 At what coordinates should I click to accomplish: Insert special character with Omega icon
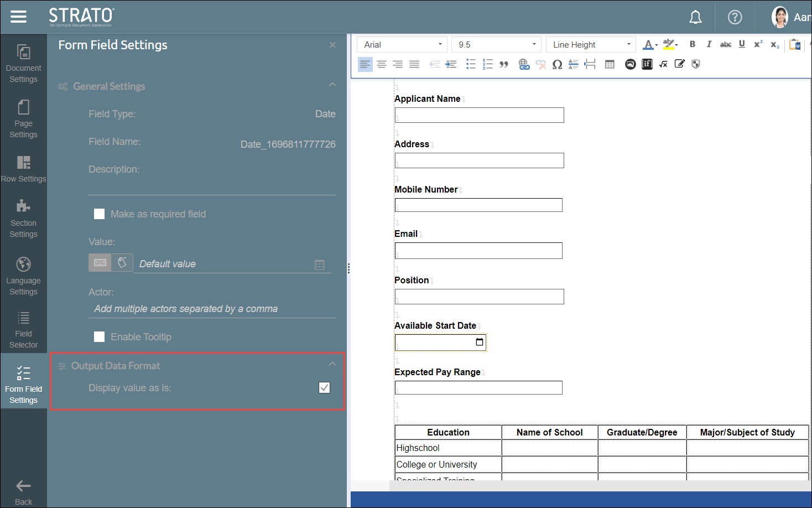click(557, 65)
